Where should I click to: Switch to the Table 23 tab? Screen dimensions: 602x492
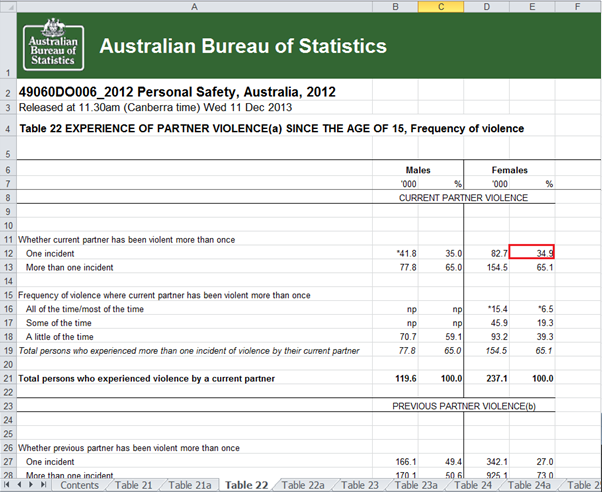[x=360, y=485]
